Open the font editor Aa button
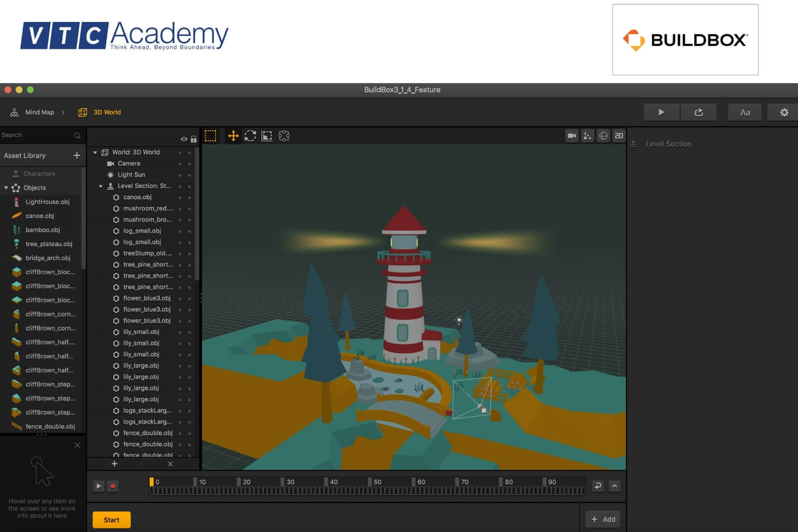Screen dimensions: 798x532 coord(745,112)
